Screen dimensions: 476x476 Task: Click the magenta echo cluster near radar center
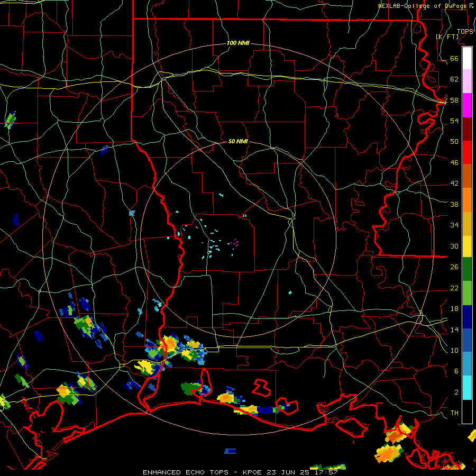pyautogui.click(x=233, y=243)
